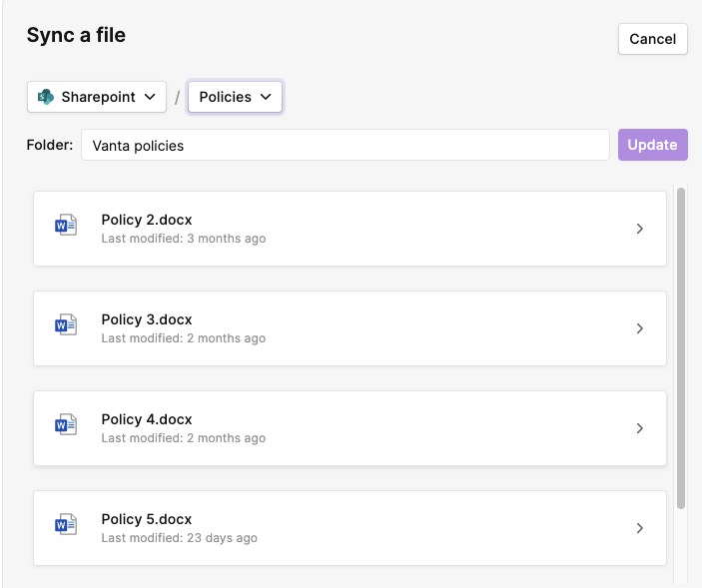Click the chevron arrow on Policy 3.docx row
The height and width of the screenshot is (588, 702).
tap(640, 328)
